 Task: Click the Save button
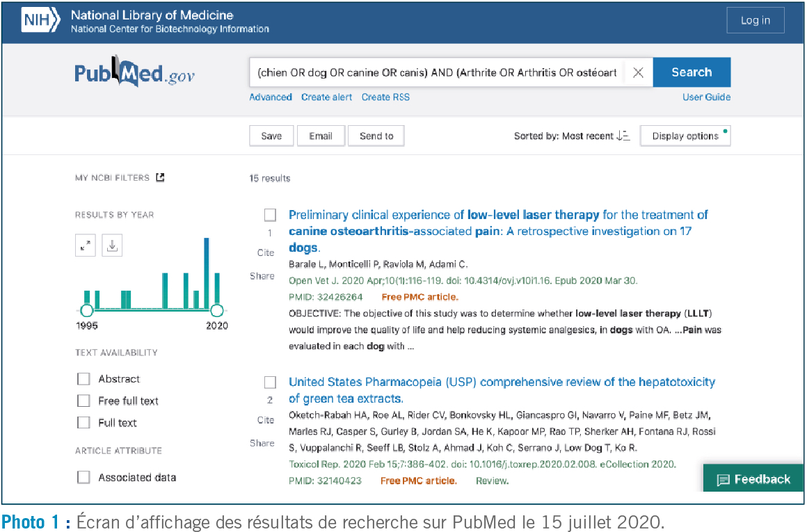coord(271,136)
